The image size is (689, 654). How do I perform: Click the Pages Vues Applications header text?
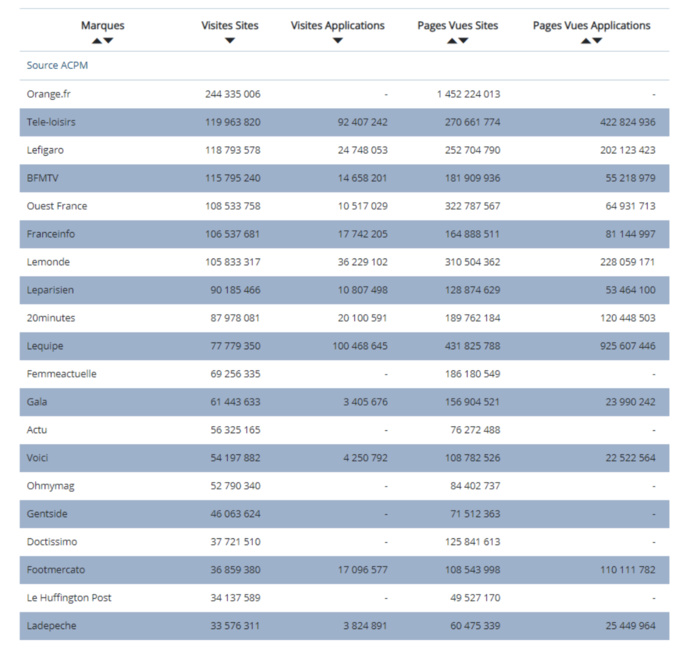[591, 25]
